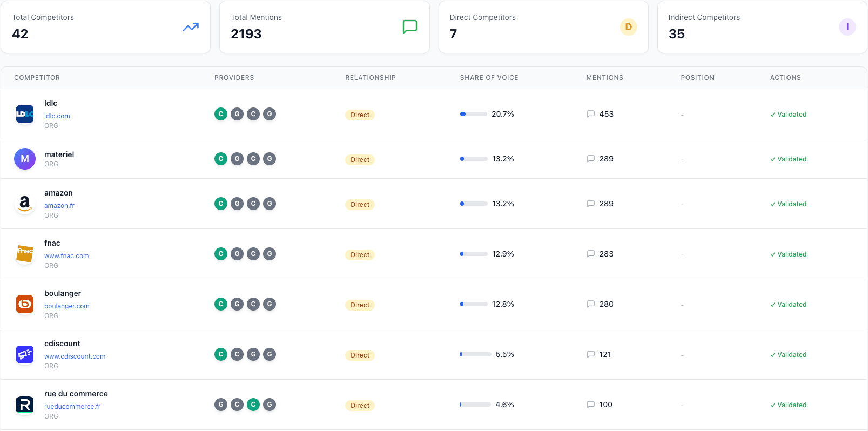Click the share of voice bar at 5.5%
868x431 pixels.
pos(476,354)
